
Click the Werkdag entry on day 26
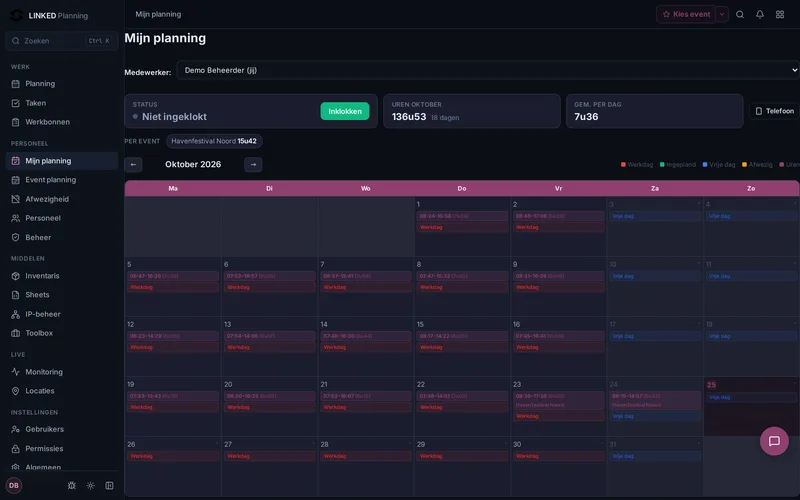coord(173,456)
